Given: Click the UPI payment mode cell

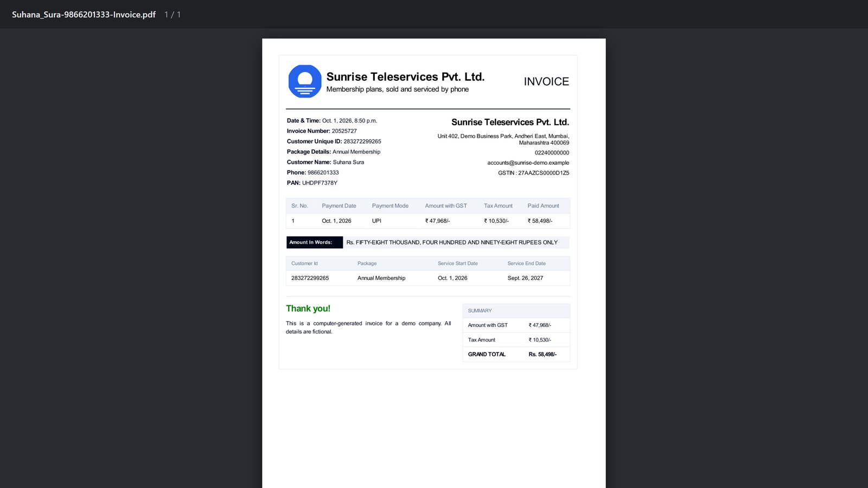Looking at the screenshot, I should click(x=376, y=221).
